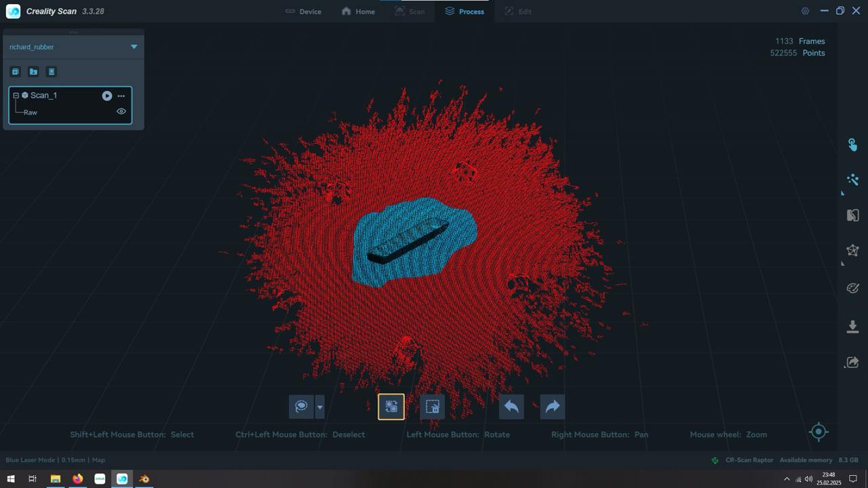Click the invert selection button
The width and height of the screenshot is (868, 488).
pos(391,407)
